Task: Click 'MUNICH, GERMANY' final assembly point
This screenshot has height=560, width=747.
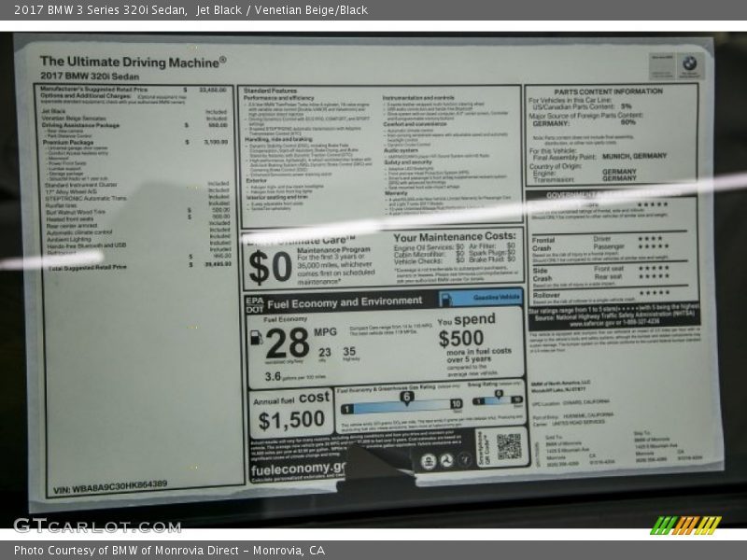Action: point(634,156)
